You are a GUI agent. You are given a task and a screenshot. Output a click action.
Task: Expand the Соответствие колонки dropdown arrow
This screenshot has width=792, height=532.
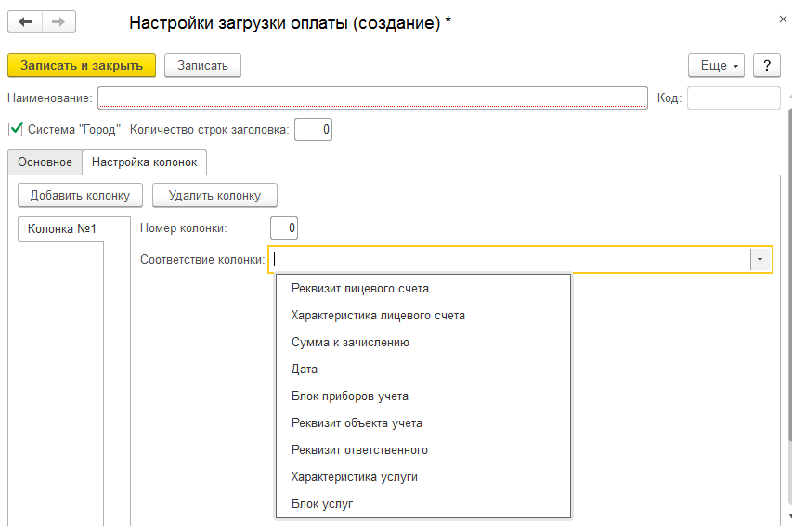click(760, 260)
